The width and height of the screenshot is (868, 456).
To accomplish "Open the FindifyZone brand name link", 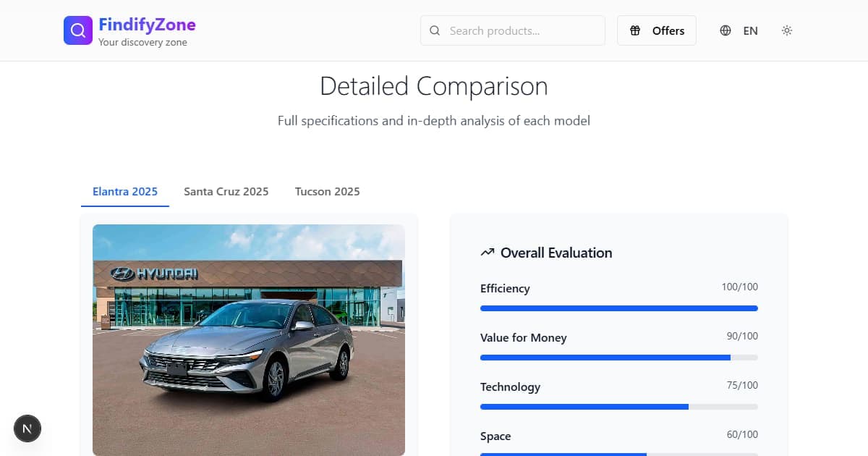I will point(147,24).
